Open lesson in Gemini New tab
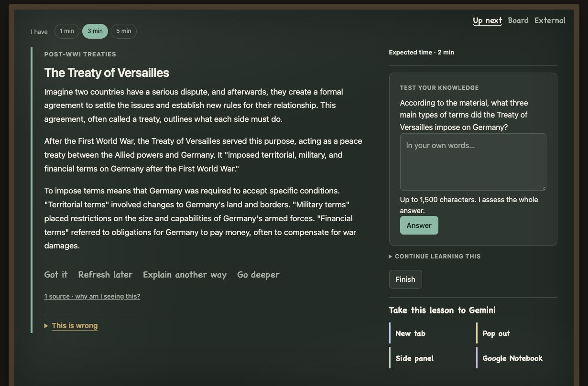Image resolution: width=588 pixels, height=386 pixels. pyautogui.click(x=410, y=333)
